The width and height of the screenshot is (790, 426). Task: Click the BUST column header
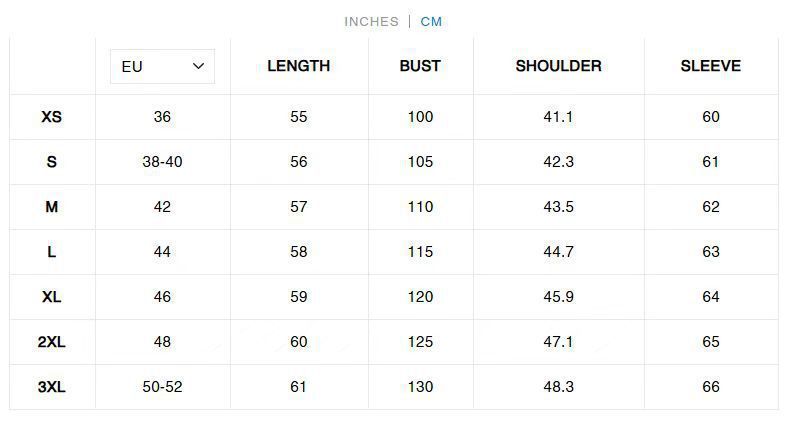coord(420,66)
